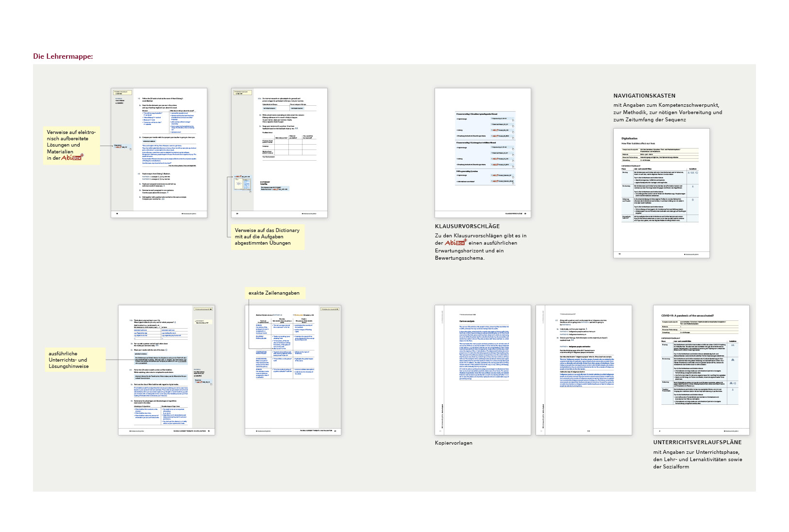Click the AbiBox logo in the Klausurvorschläge description
The height and width of the screenshot is (532, 789).
455,242
